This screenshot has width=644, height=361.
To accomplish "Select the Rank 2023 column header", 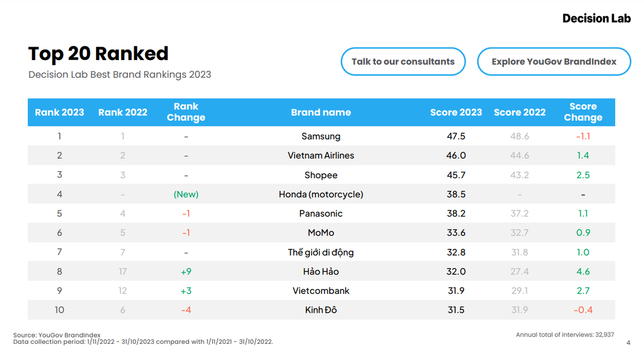I will [60, 112].
